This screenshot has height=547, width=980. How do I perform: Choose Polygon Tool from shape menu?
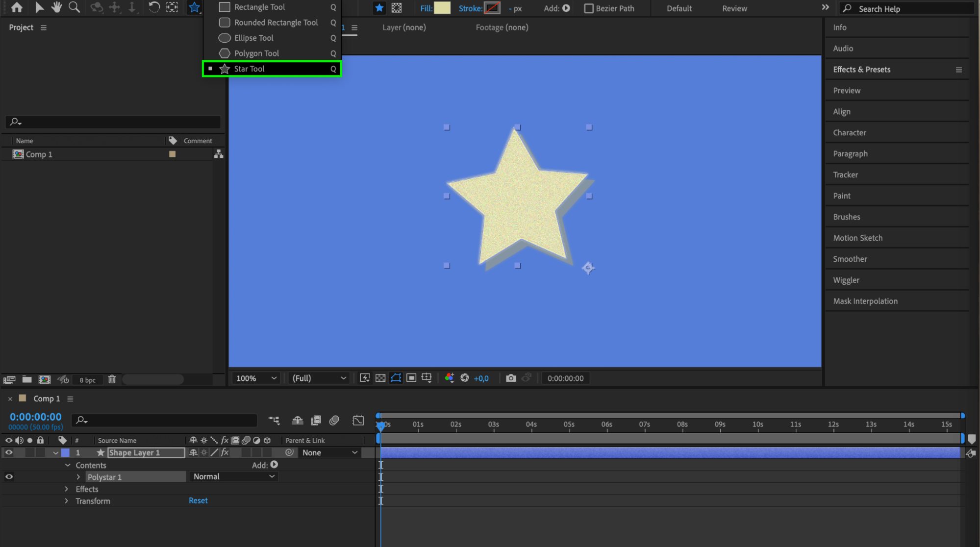click(x=256, y=53)
